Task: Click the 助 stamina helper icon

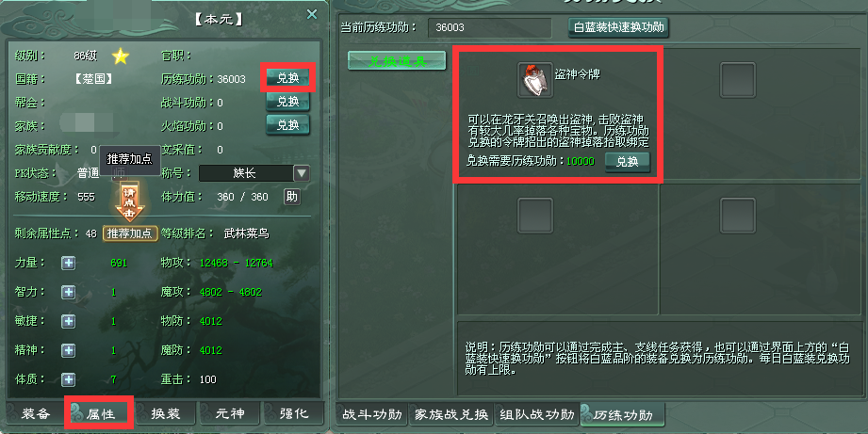Action: (292, 196)
